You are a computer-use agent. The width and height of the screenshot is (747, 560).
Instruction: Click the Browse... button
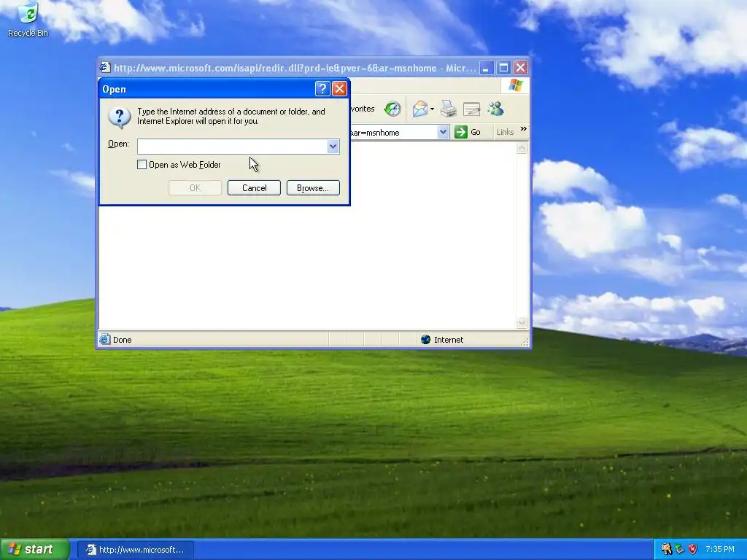click(x=313, y=187)
